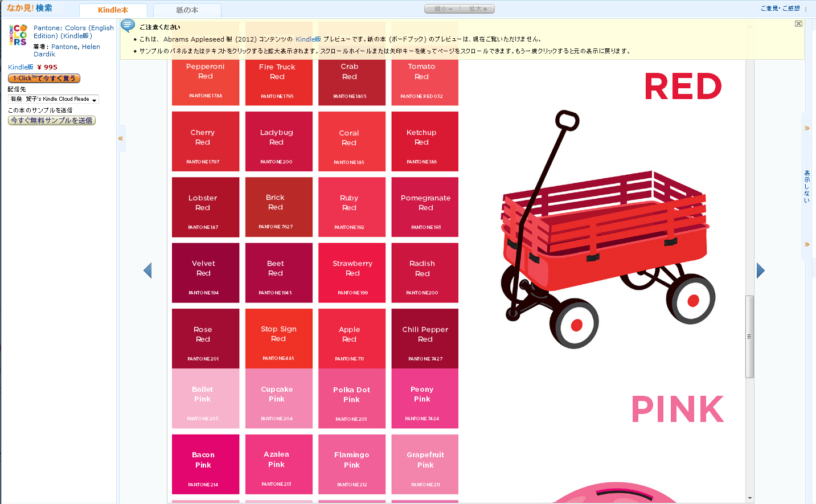This screenshot has height=504, width=816.
Task: Select the Grapefruit Pink swatch
Action: click(425, 464)
